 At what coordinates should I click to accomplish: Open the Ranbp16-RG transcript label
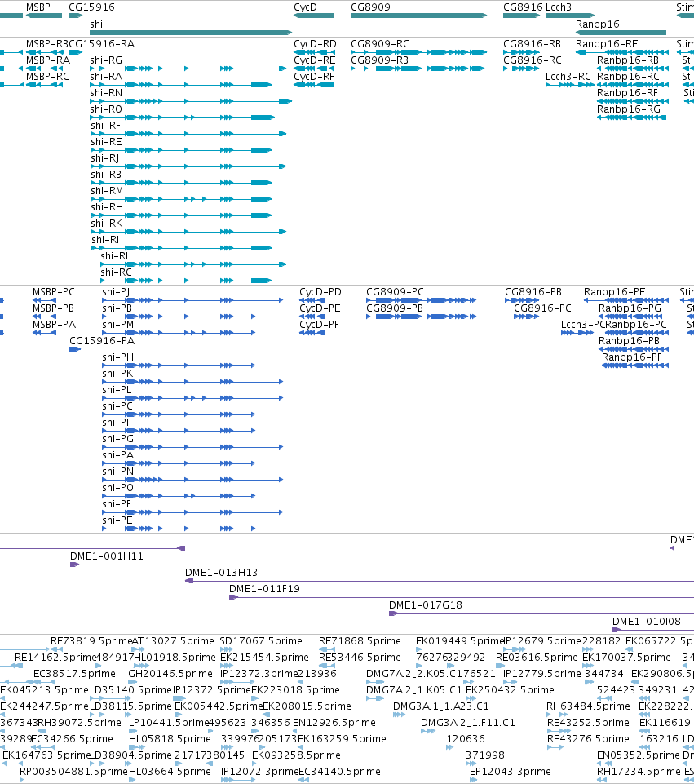[629, 109]
